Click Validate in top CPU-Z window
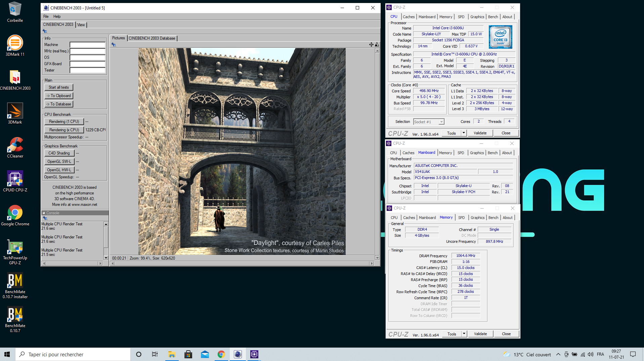 480,133
